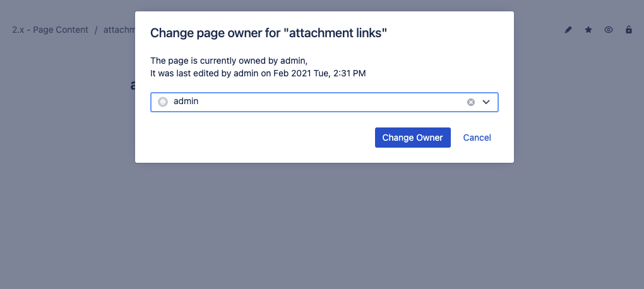Click the dialog title text
Image resolution: width=644 pixels, height=289 pixels.
coord(268,33)
